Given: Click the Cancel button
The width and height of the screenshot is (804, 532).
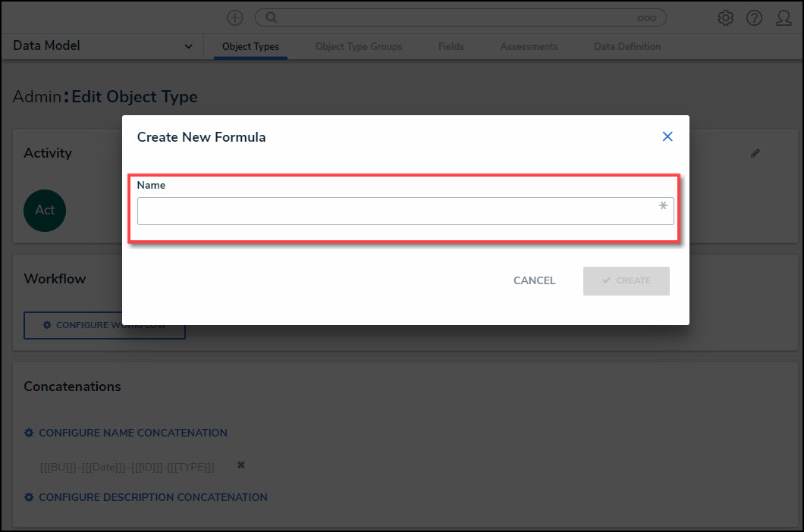Looking at the screenshot, I should 534,281.
